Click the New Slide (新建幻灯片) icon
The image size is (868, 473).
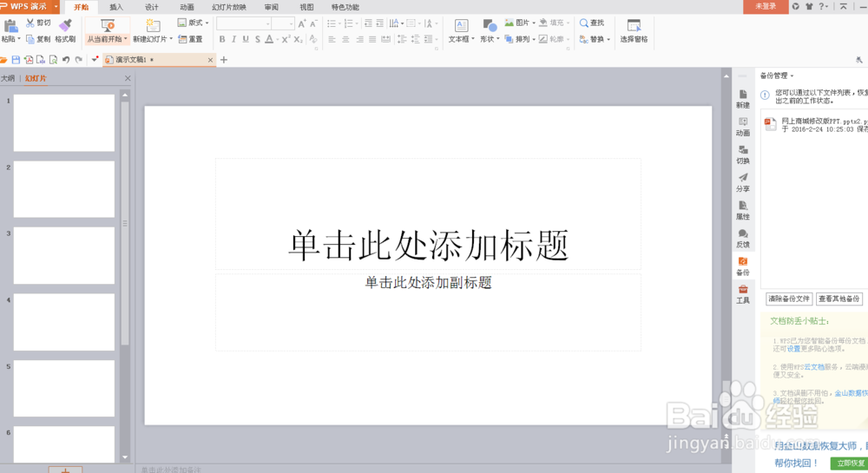click(153, 25)
